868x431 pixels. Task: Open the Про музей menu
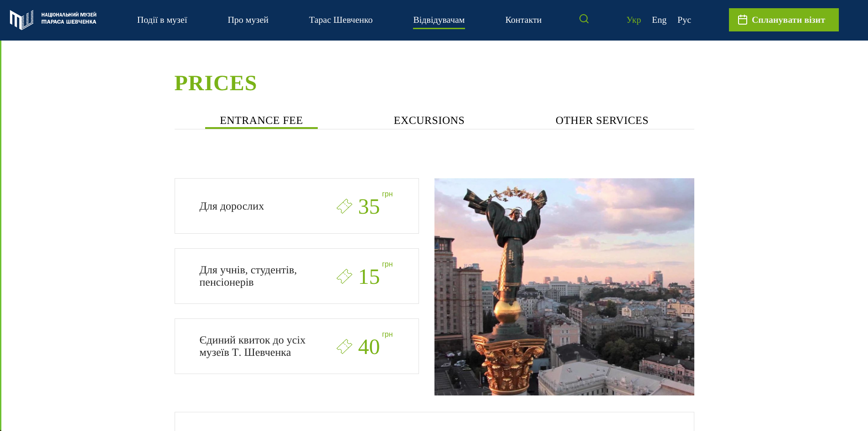[248, 20]
